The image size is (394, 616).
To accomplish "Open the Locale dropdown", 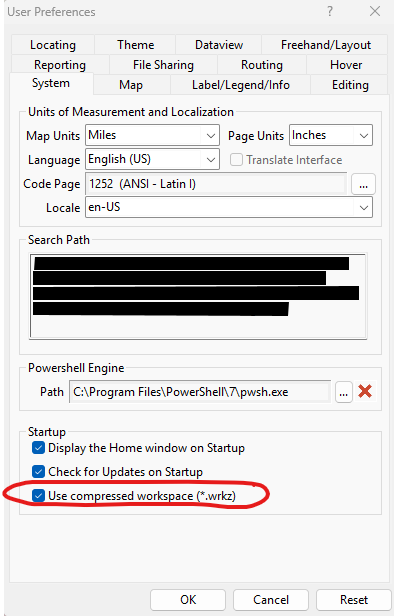I will [x=229, y=207].
